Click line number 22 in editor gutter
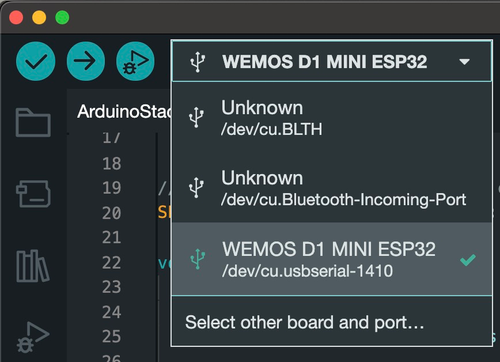500x362 pixels. pyautogui.click(x=111, y=262)
